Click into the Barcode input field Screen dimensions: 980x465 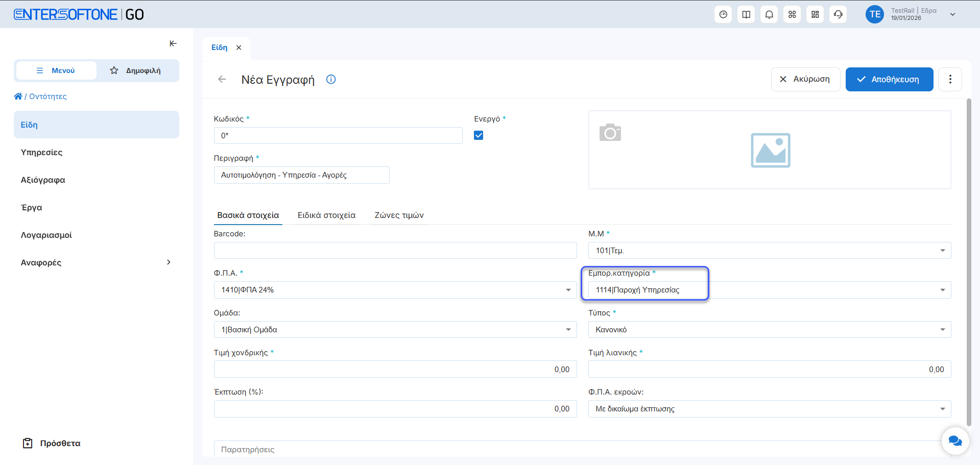click(x=395, y=251)
